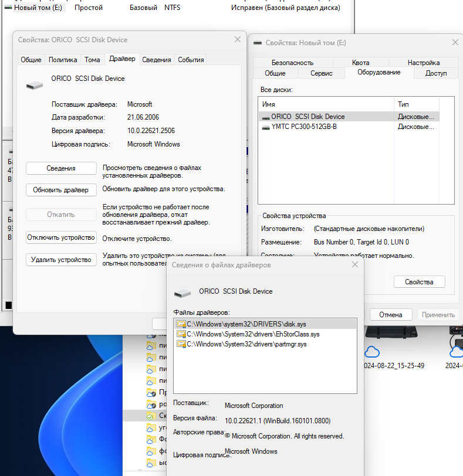
Task: Open the Сервис tab
Action: tap(322, 73)
